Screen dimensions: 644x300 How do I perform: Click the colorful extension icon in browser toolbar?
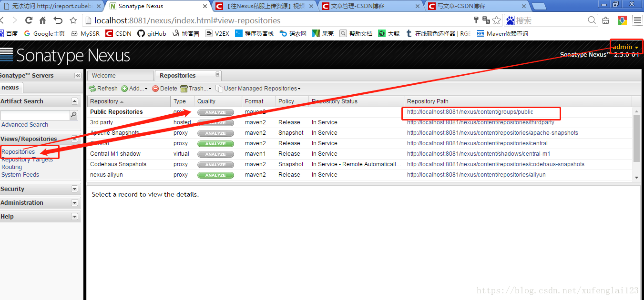(x=622, y=20)
